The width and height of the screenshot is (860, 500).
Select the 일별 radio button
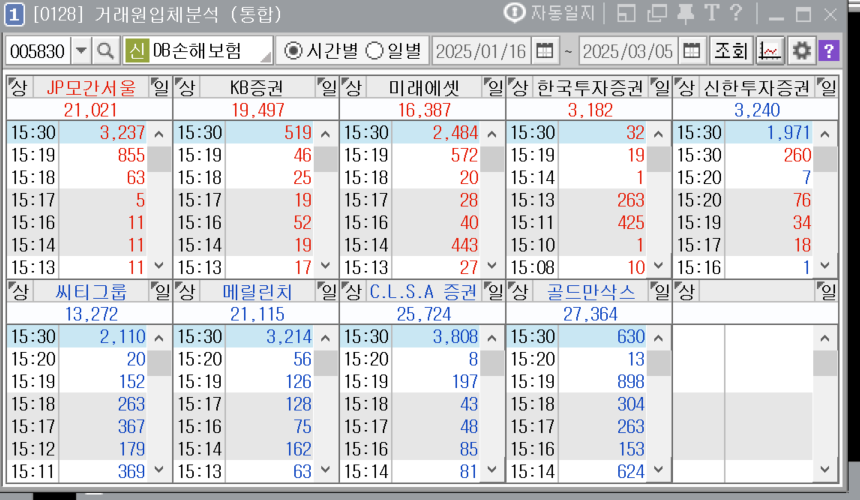tap(374, 51)
